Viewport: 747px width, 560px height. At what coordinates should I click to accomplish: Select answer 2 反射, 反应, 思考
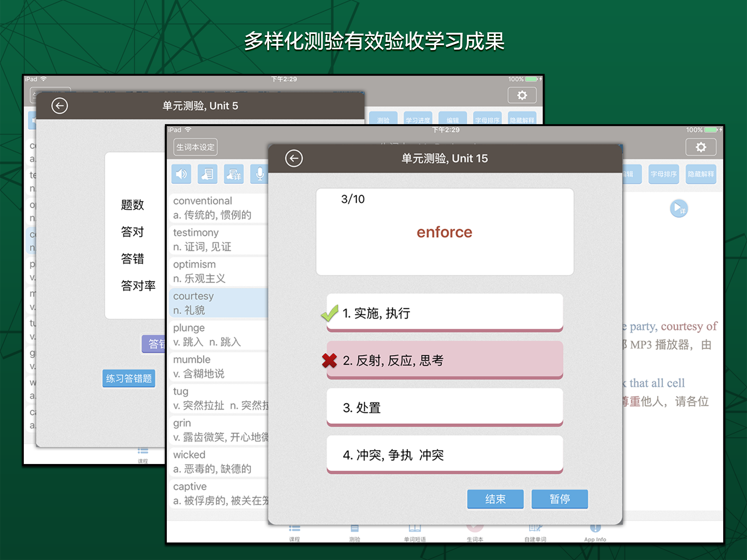click(x=444, y=360)
